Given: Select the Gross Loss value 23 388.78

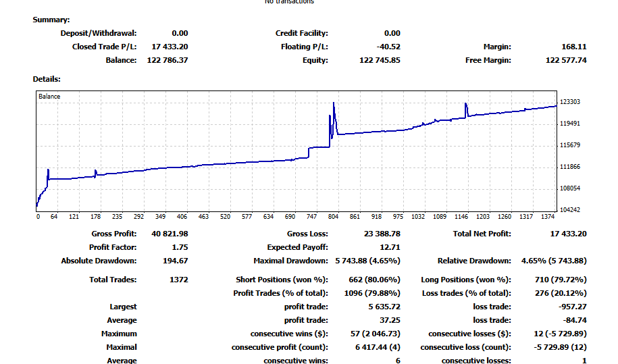Looking at the screenshot, I should click(382, 234).
